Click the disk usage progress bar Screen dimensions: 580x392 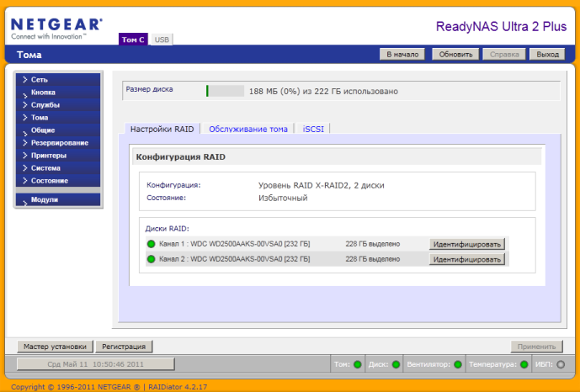coord(225,91)
